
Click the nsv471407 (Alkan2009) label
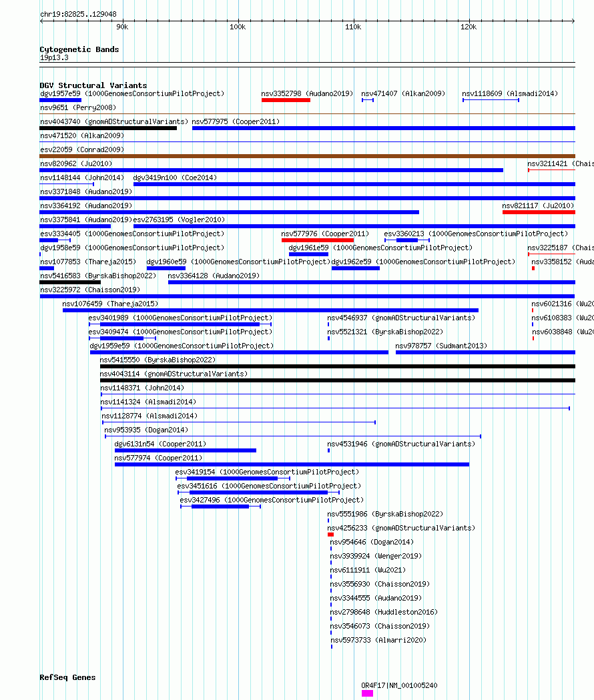click(x=403, y=93)
